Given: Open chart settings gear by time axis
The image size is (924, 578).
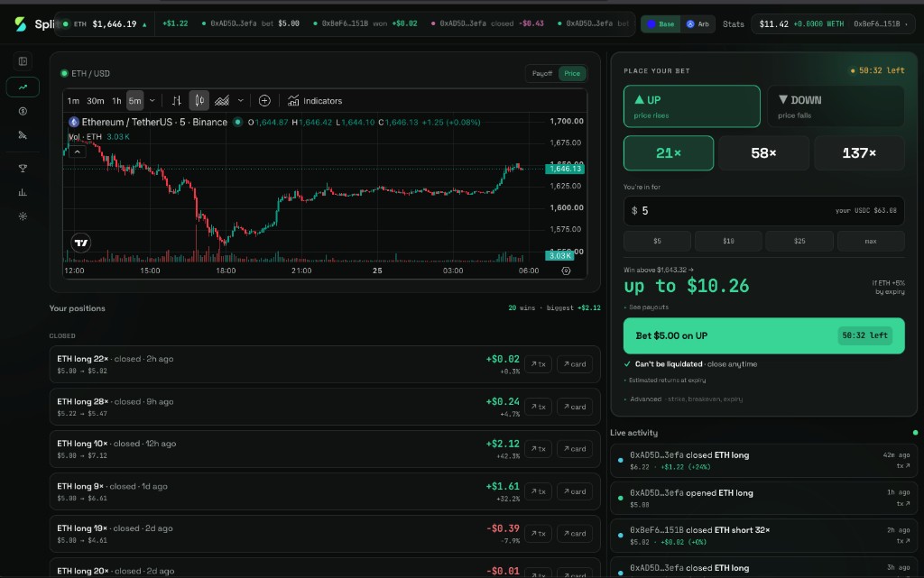Looking at the screenshot, I should tap(566, 271).
